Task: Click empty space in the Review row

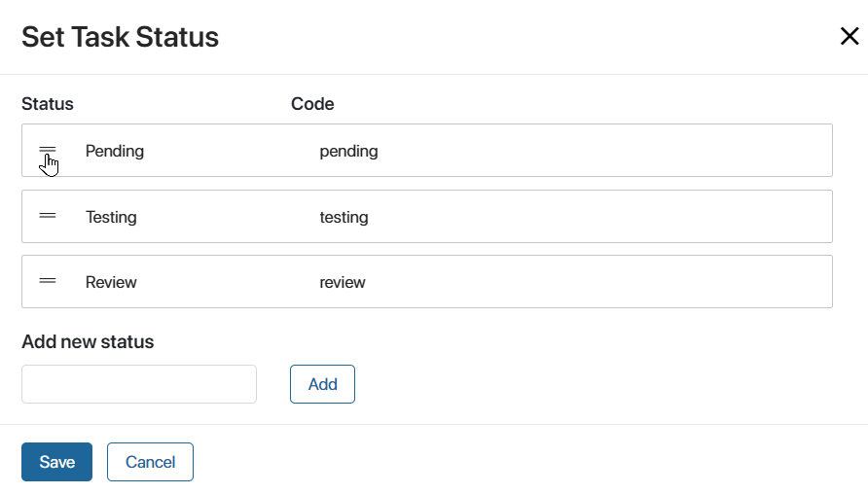Action: [597, 282]
